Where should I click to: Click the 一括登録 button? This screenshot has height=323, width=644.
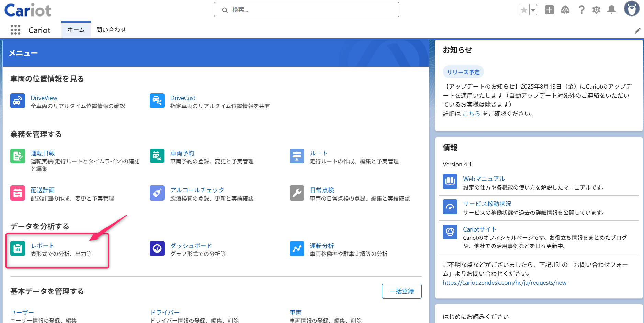(402, 291)
